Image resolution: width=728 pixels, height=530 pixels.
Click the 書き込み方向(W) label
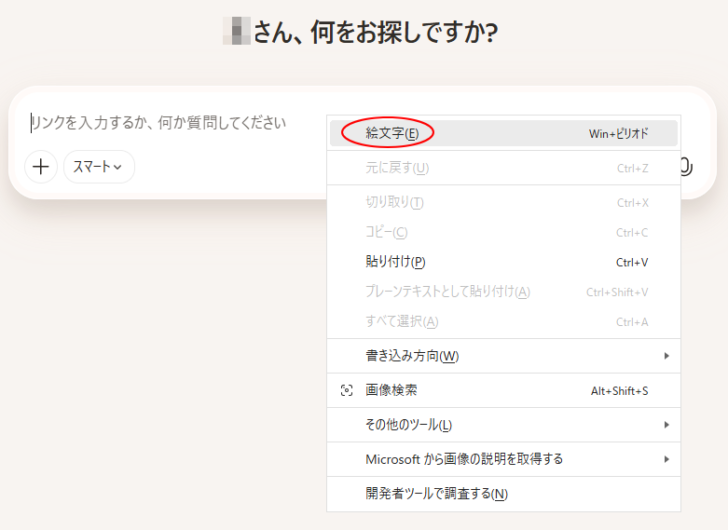click(x=412, y=356)
